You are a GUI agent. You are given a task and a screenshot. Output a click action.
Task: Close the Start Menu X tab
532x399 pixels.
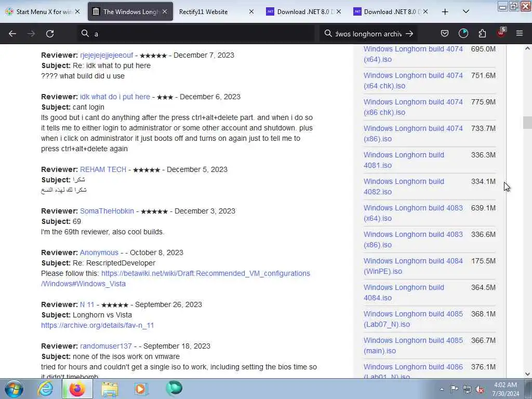pos(77,11)
